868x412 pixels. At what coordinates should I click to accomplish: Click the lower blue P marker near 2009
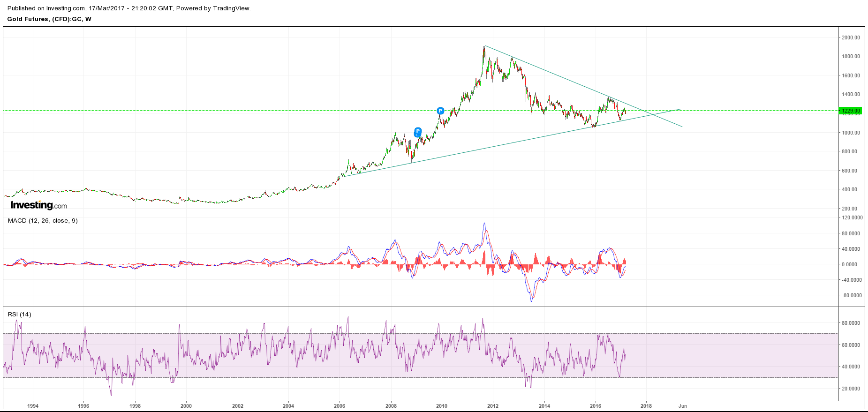[418, 132]
